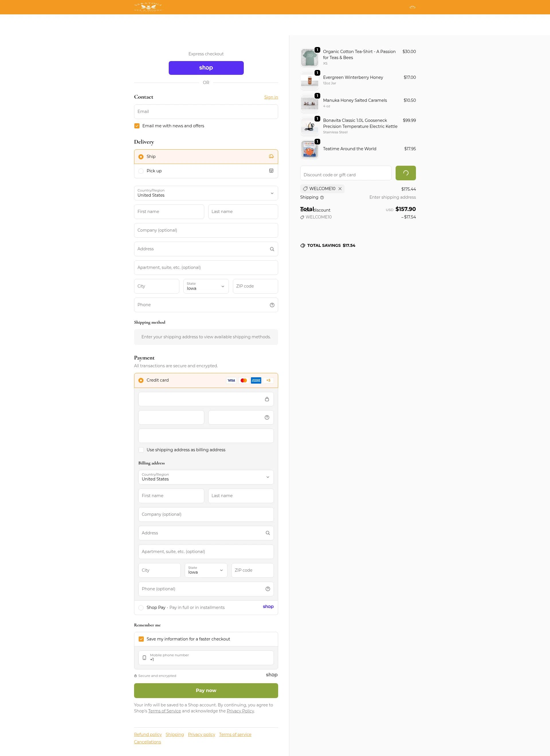Click the help icon beside security code field

click(x=267, y=417)
